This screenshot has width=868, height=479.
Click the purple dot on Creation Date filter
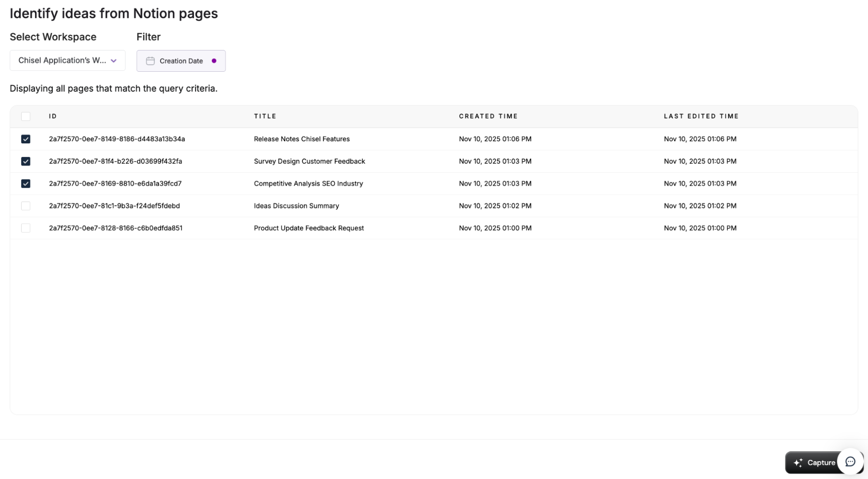pyautogui.click(x=214, y=61)
